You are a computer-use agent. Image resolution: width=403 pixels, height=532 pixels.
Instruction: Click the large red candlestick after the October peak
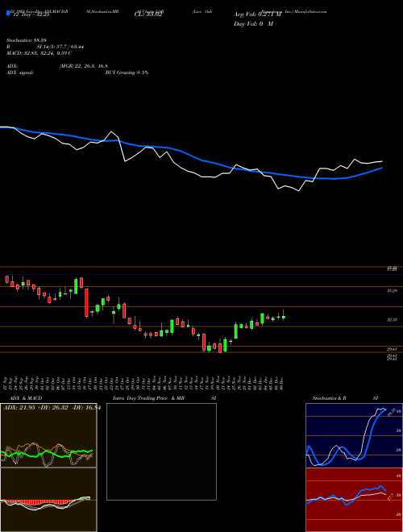[86, 302]
